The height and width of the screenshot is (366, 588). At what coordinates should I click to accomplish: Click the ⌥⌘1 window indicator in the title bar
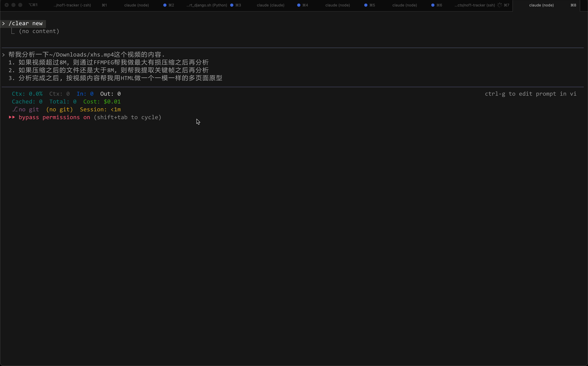coord(33,5)
